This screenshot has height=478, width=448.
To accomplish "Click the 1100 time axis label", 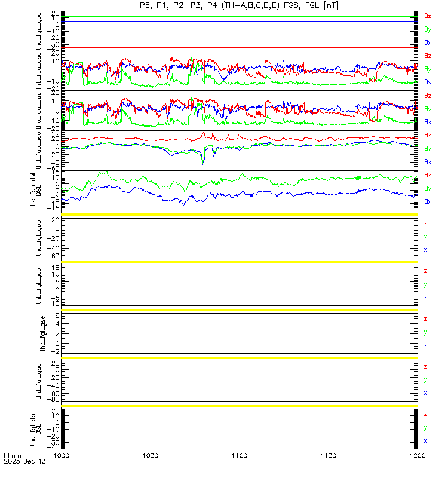I will [x=240, y=455].
